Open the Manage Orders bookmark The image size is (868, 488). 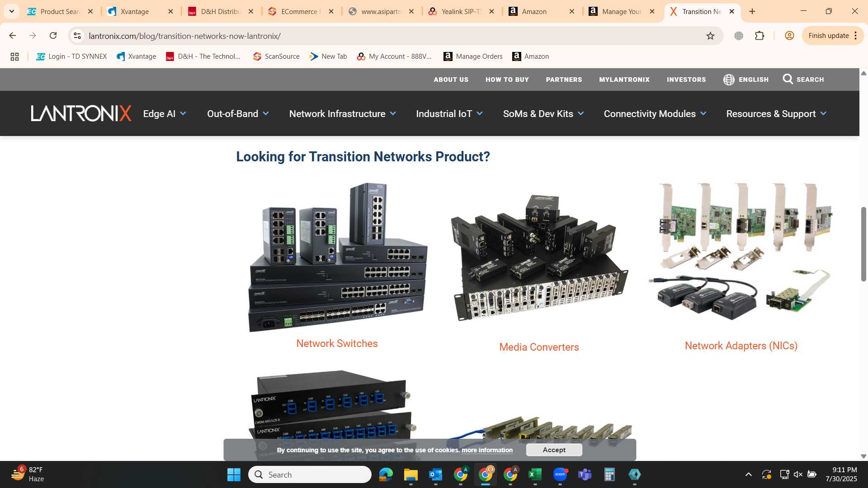[473, 56]
